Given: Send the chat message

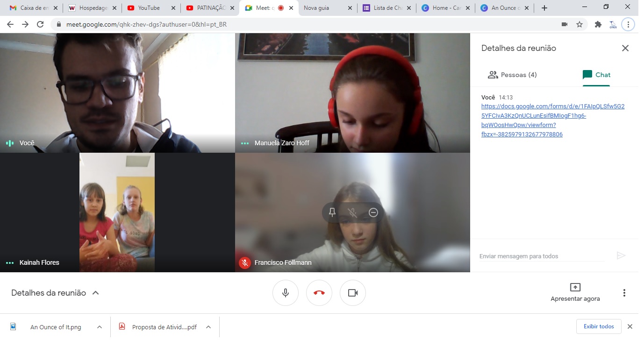Looking at the screenshot, I should [x=621, y=255].
